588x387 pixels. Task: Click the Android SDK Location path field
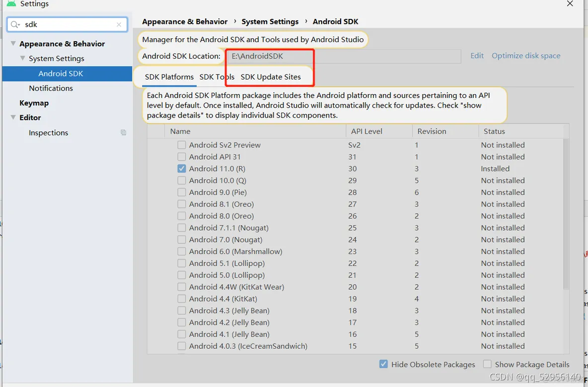pyautogui.click(x=344, y=56)
